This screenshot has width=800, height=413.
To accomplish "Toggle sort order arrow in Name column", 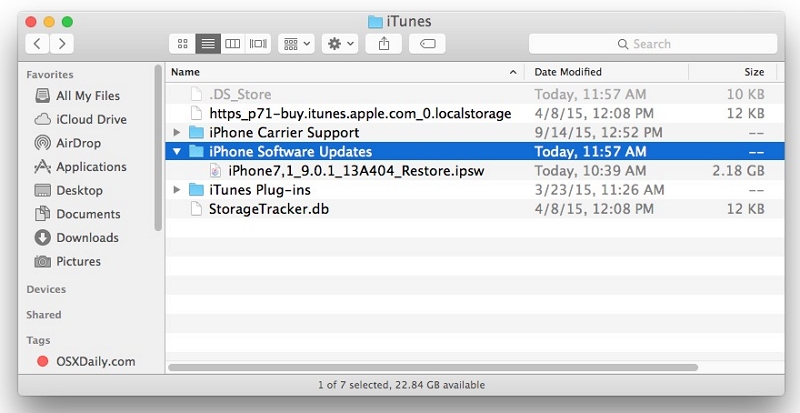I will (513, 72).
